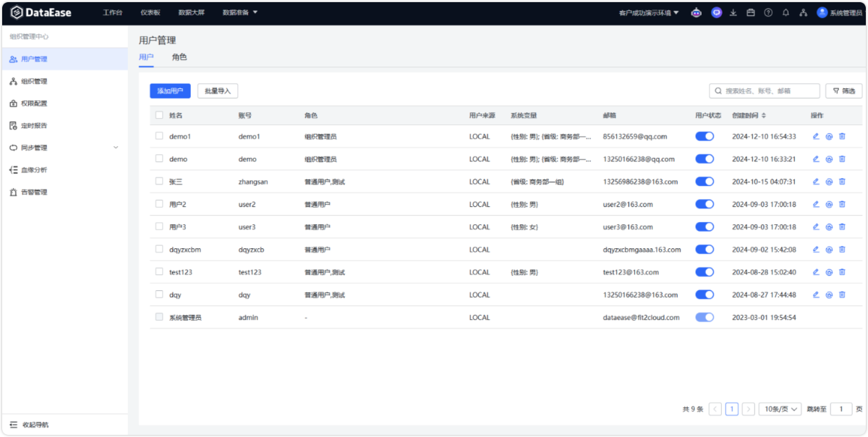Click the search magnifier icon
The height and width of the screenshot is (437, 868).
718,91
